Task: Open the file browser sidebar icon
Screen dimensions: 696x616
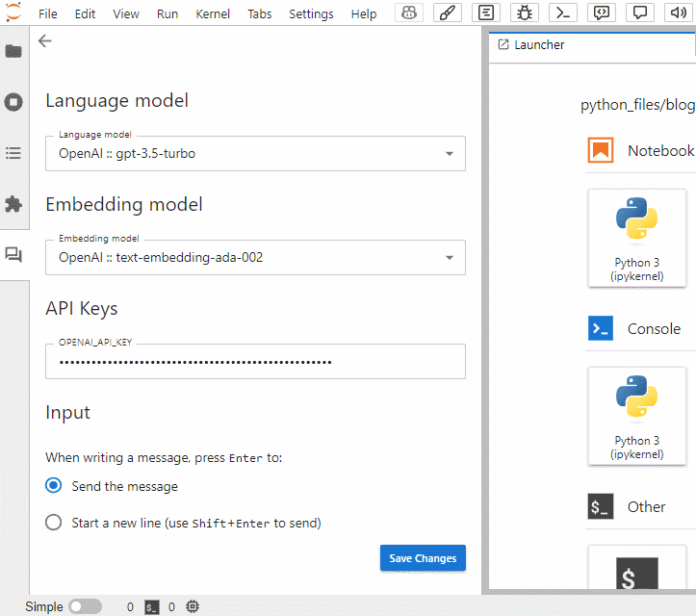Action: [x=13, y=51]
